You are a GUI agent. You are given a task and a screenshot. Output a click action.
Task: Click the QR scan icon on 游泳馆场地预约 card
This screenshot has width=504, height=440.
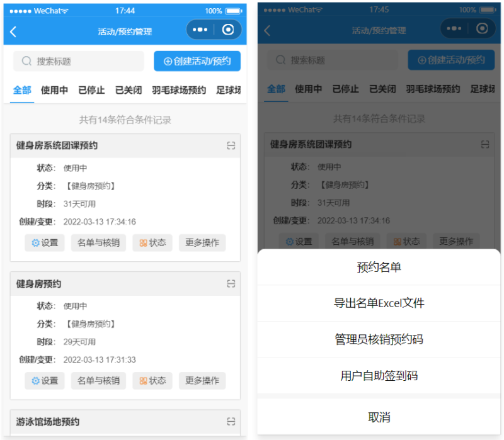[231, 420]
